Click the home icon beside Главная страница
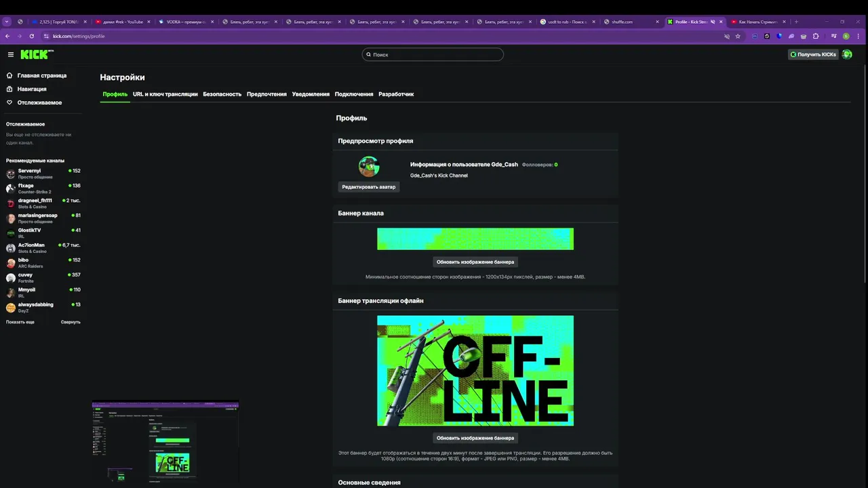Image resolution: width=868 pixels, height=488 pixels. click(x=9, y=75)
